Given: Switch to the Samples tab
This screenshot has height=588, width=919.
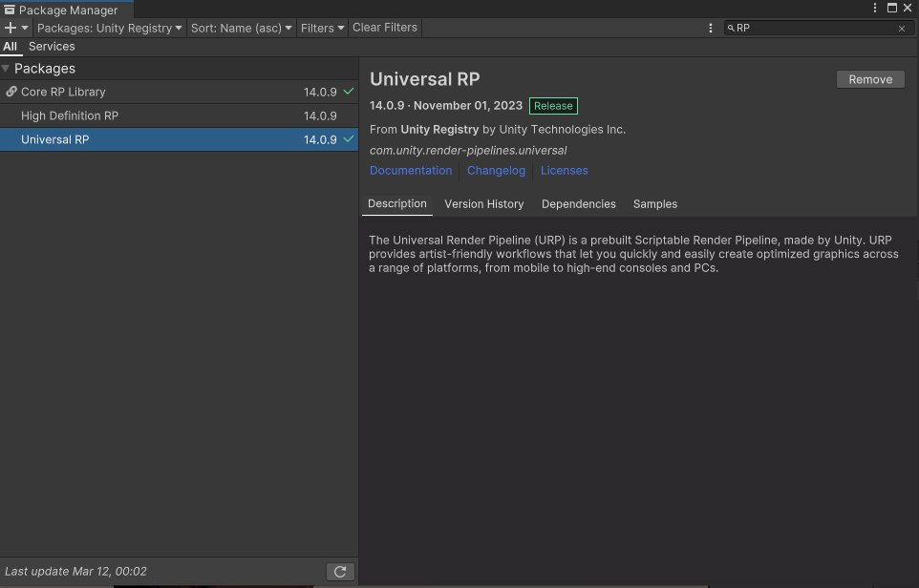Looking at the screenshot, I should (x=654, y=204).
